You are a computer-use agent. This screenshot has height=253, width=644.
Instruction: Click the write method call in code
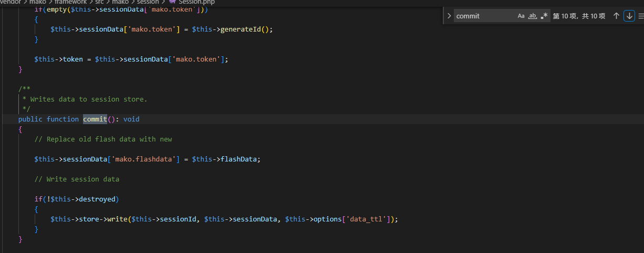click(118, 219)
